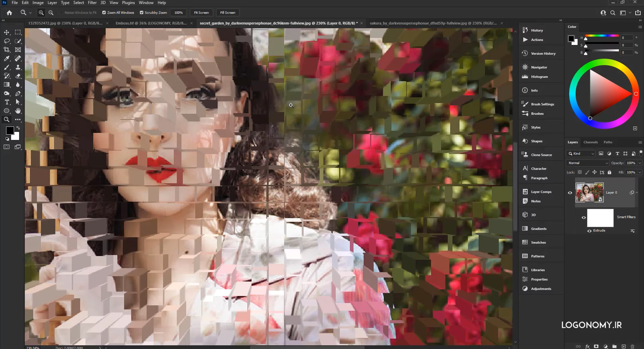This screenshot has height=349, width=644.
Task: Select the Lasso tool
Action: click(x=7, y=41)
